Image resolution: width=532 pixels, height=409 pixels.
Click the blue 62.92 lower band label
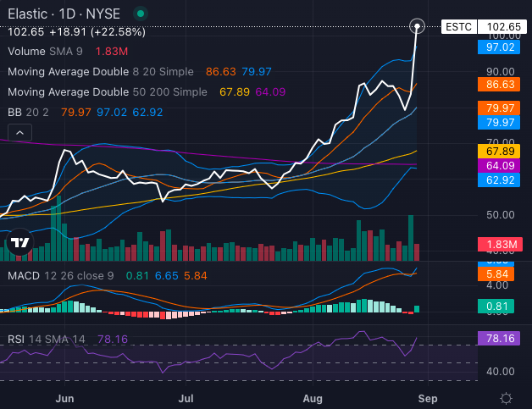[499, 180]
